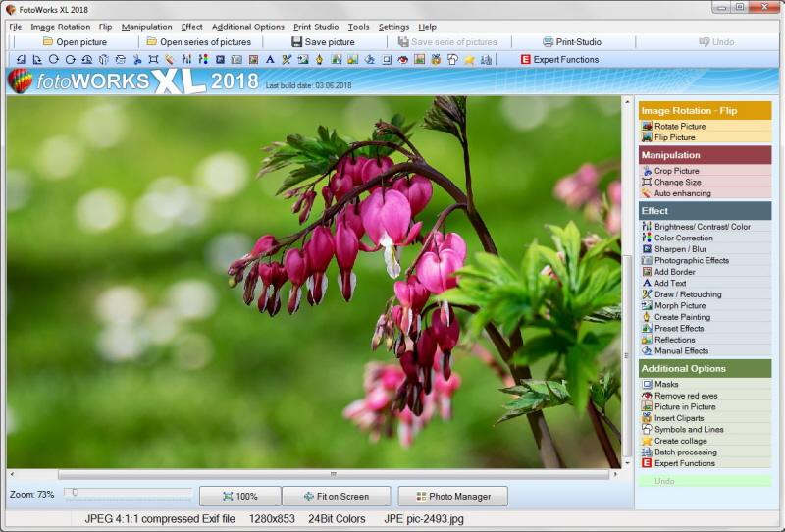This screenshot has width=785, height=532.
Task: Select Remove red eyes option
Action: tap(685, 396)
